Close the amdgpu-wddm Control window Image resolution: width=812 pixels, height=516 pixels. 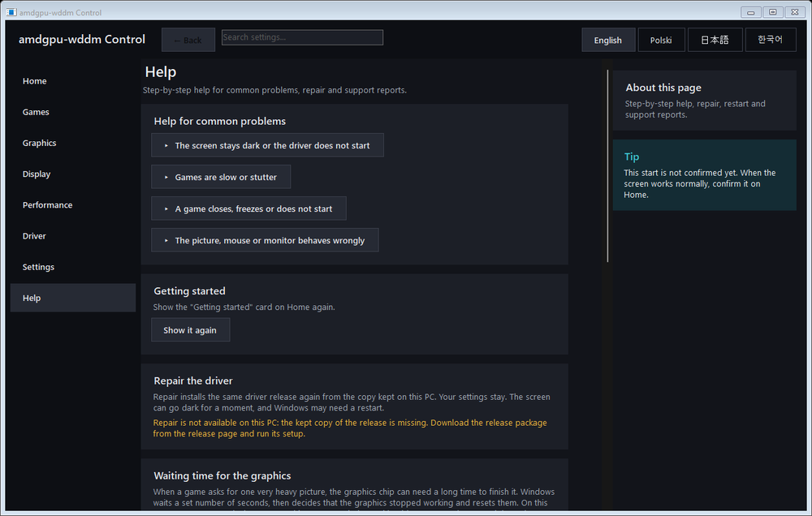[795, 12]
